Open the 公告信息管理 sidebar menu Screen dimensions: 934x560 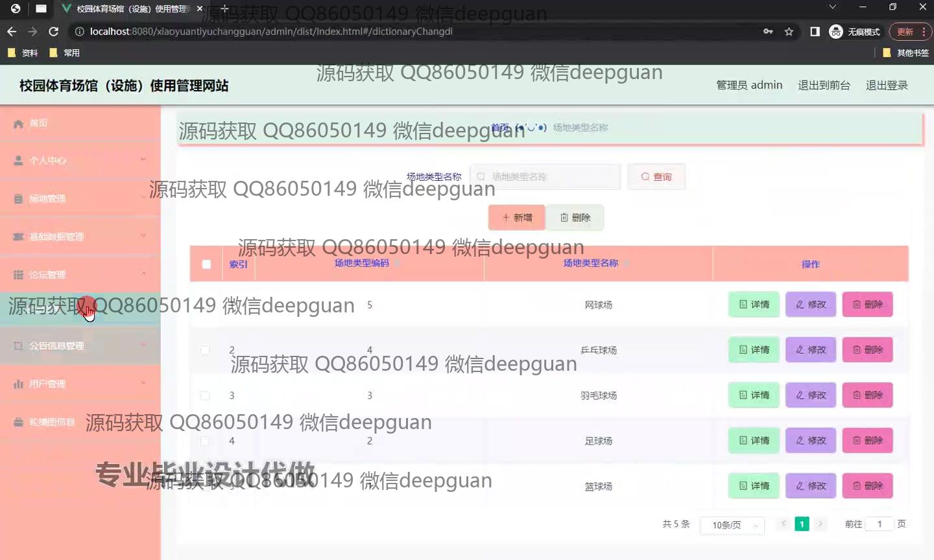pyautogui.click(x=56, y=346)
